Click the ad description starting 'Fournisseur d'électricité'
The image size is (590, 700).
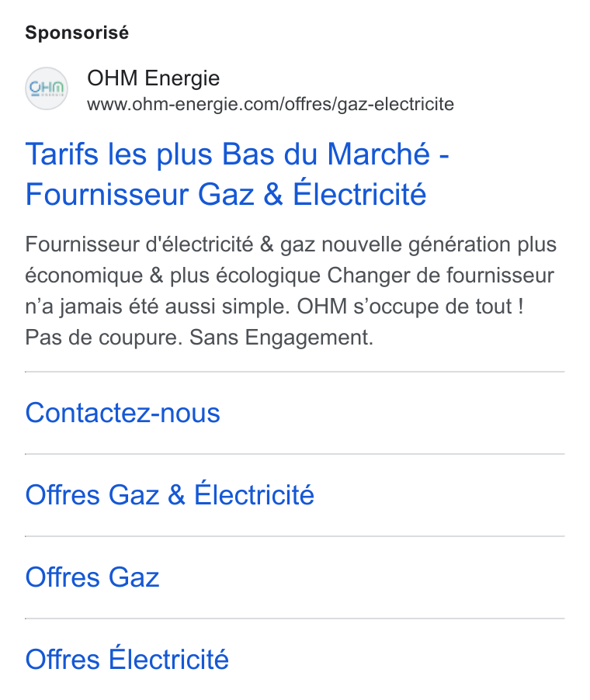pos(291,290)
